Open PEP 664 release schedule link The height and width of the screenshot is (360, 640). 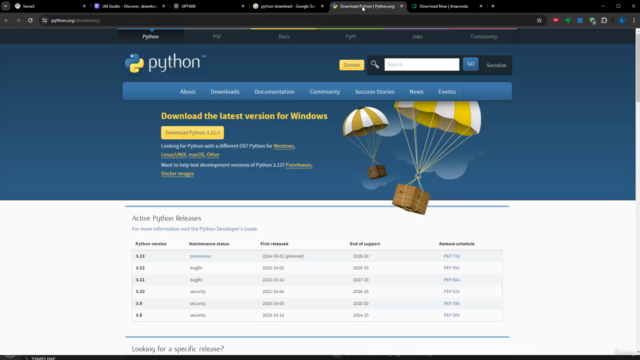451,280
